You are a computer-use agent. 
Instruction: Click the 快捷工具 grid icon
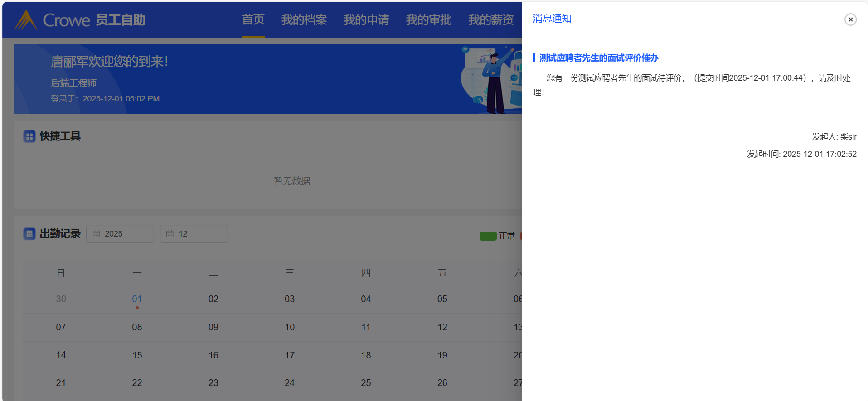coord(29,136)
